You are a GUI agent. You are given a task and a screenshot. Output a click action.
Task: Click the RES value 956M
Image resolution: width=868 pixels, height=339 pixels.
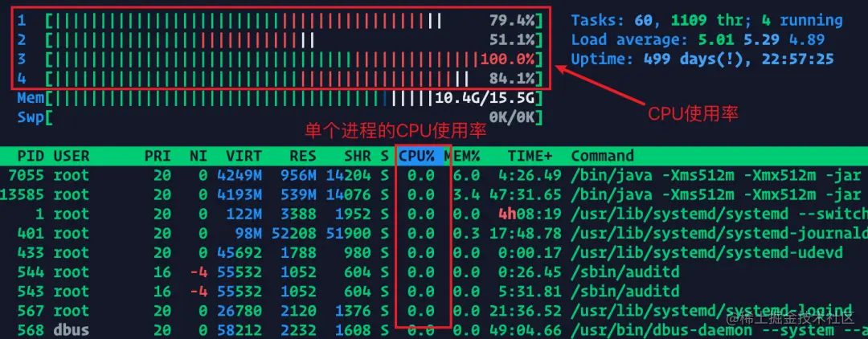point(298,176)
